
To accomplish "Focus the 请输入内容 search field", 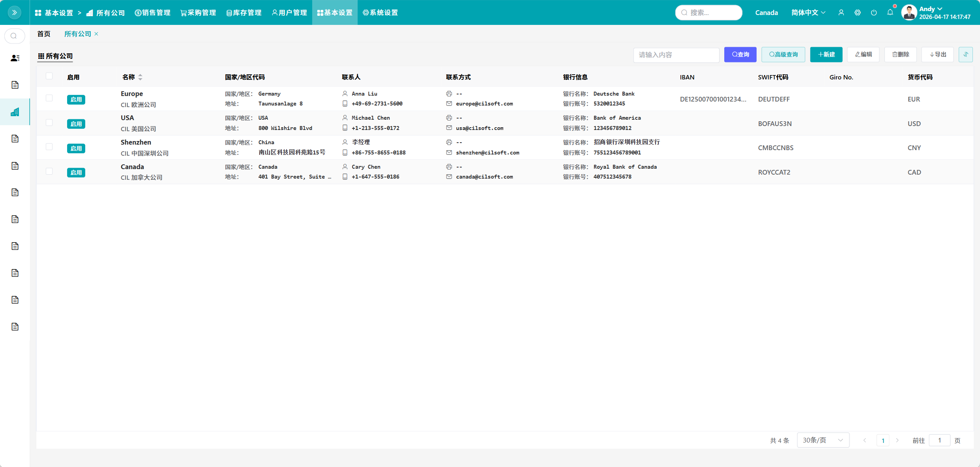I will 676,55.
